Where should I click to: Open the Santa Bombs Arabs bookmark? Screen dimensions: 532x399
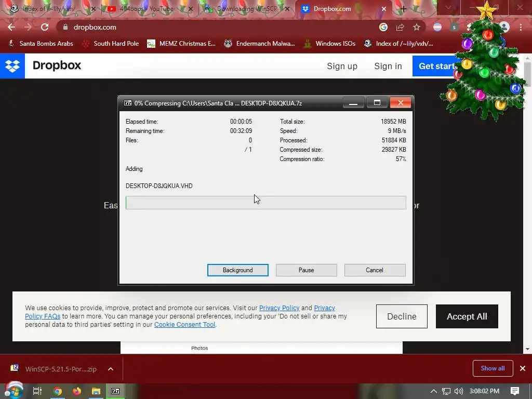41,44
